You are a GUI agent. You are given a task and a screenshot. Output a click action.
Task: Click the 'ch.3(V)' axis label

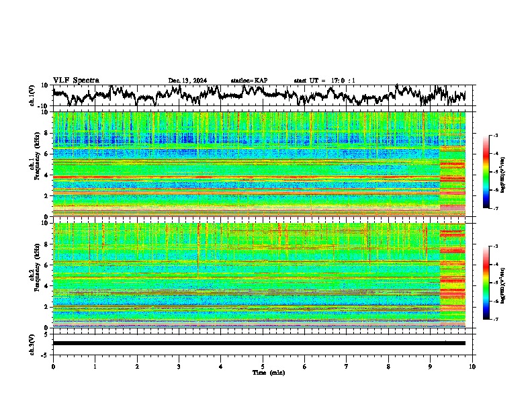[32, 345]
